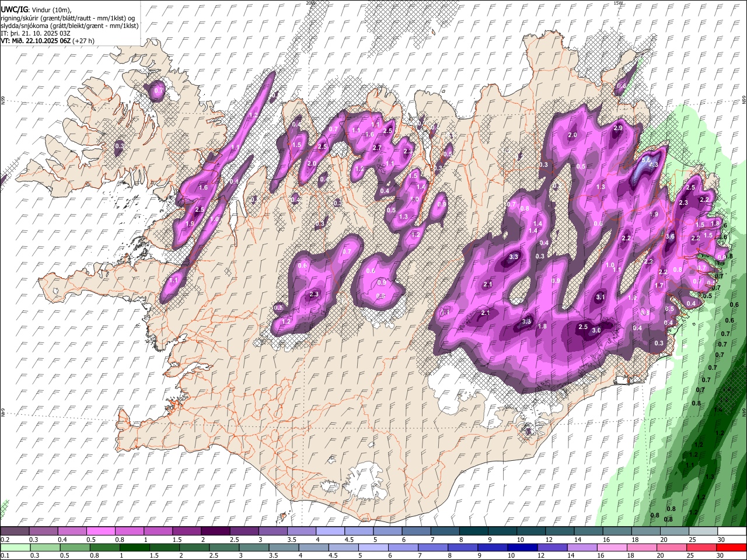Click the 3.6 snowfall value in the east
747x560 pixels.
click(x=671, y=236)
